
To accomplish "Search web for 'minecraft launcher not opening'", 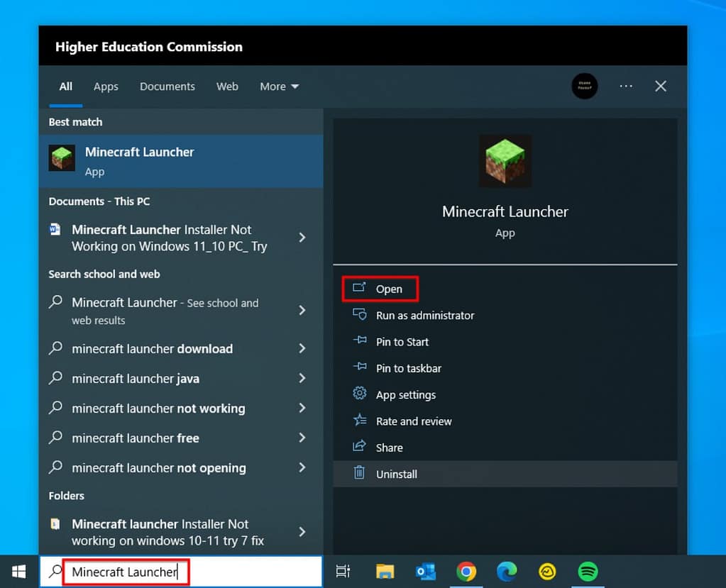I will click(159, 468).
